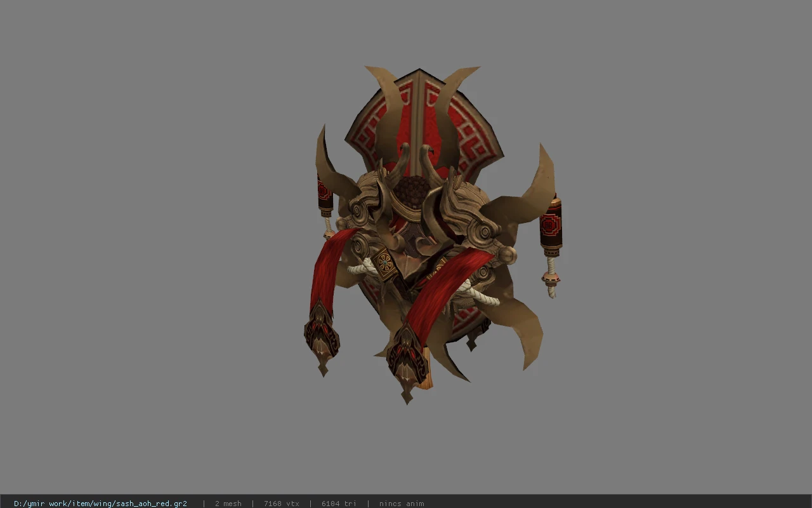Viewport: 812px width, 508px height.
Task: Click the "7168 vtx" vertex count
Action: (282, 504)
